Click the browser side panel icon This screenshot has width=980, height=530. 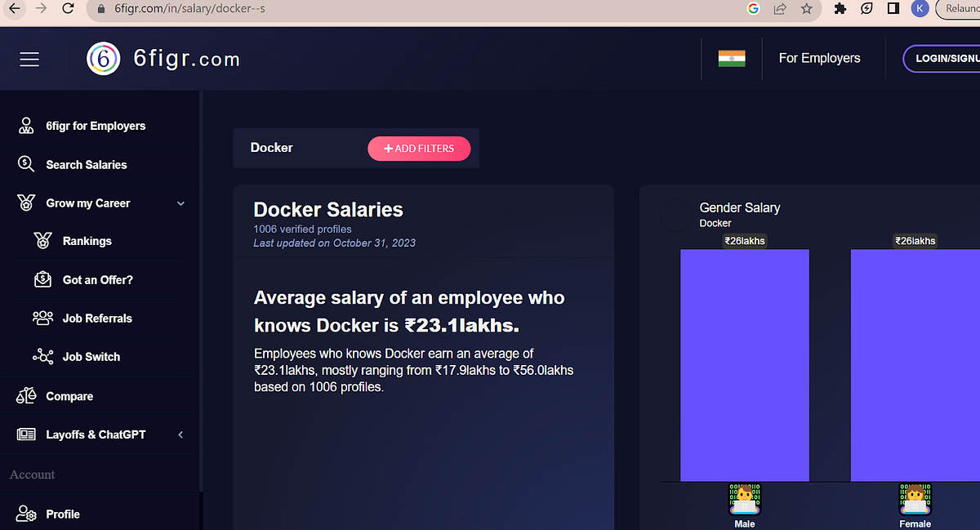pyautogui.click(x=893, y=9)
